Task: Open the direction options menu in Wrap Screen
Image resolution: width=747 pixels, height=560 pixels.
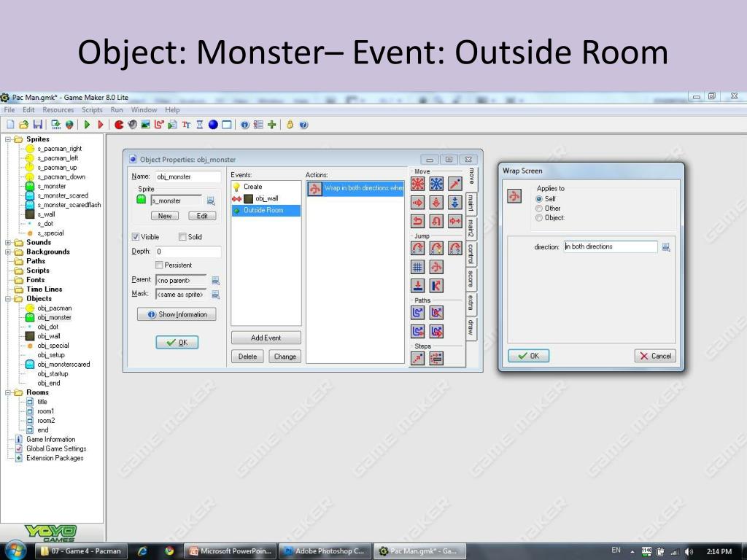Action: point(666,247)
